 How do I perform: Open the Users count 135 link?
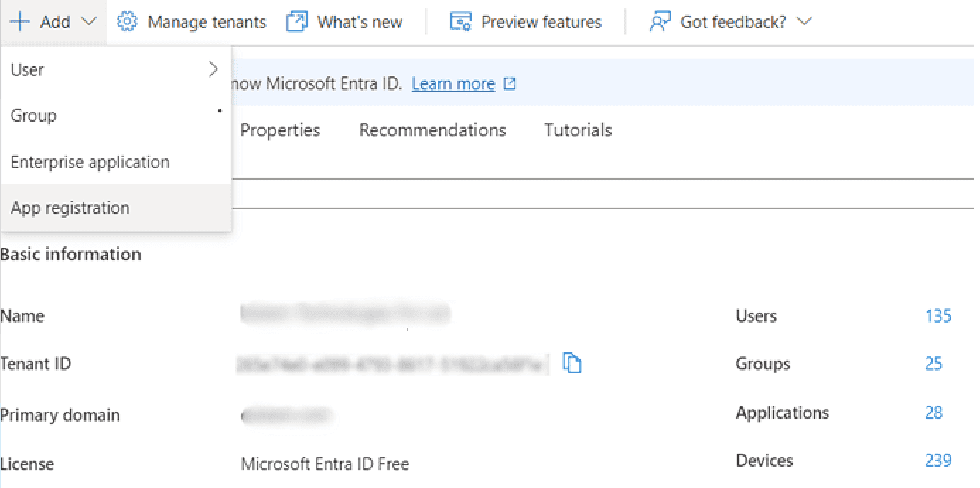tap(938, 316)
